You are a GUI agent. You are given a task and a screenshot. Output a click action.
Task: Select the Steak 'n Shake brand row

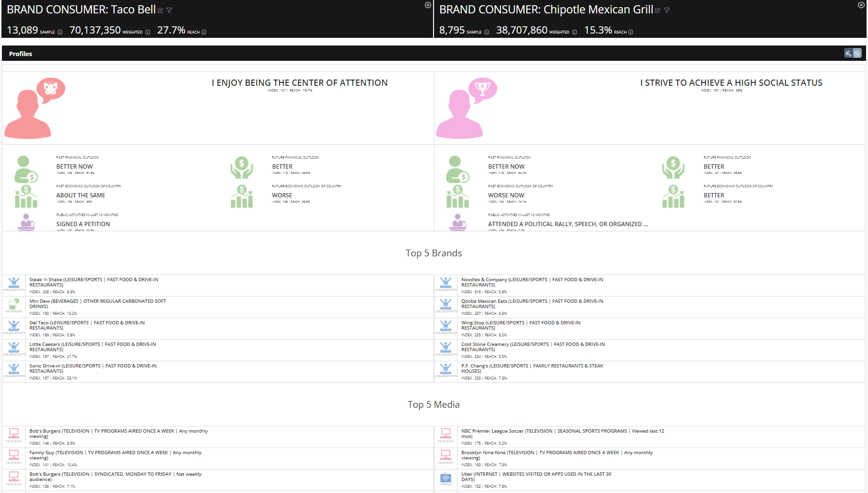coord(218,286)
